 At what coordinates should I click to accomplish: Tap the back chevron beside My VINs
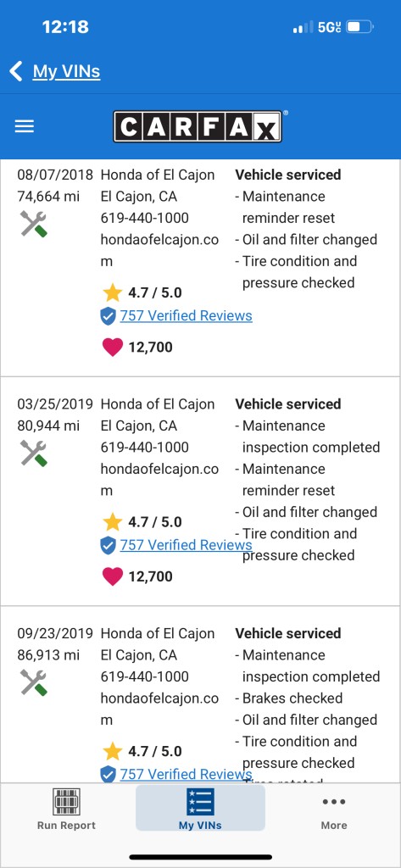(16, 71)
